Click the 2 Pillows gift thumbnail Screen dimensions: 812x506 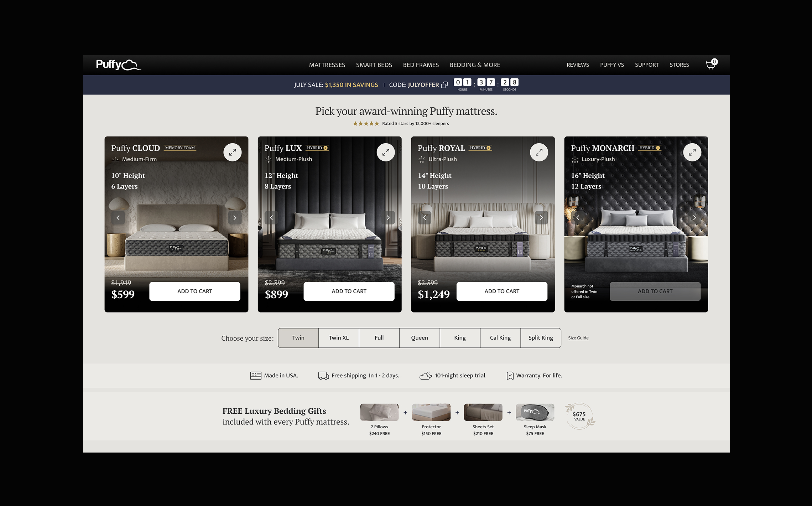(x=380, y=412)
